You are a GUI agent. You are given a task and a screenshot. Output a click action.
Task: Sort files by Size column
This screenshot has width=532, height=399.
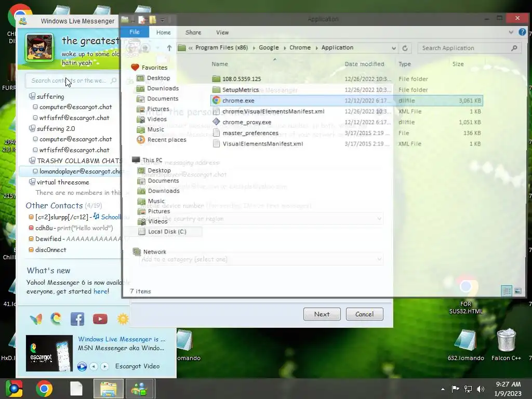click(458, 64)
